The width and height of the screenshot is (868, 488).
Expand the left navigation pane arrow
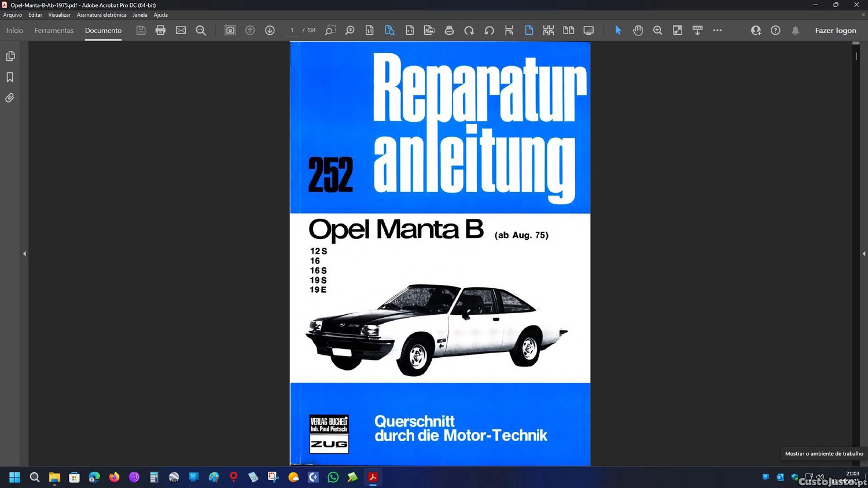[24, 254]
